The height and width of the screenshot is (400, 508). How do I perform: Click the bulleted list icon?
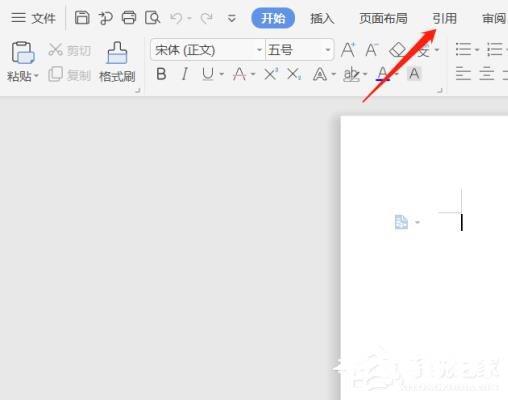tap(463, 50)
